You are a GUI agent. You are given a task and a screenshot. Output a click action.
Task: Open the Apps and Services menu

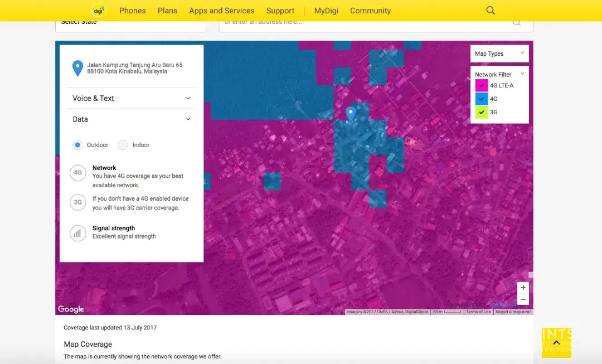[221, 11]
